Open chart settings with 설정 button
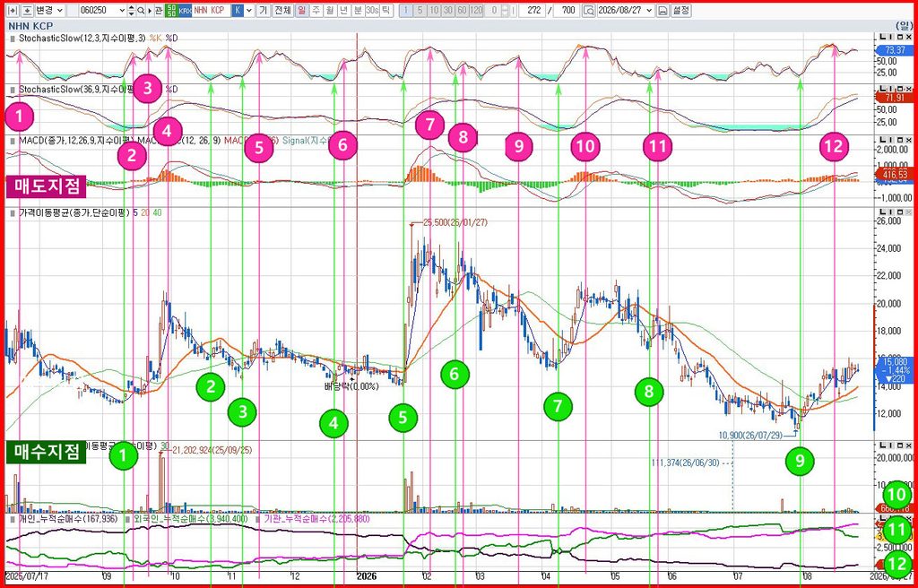 pos(681,11)
